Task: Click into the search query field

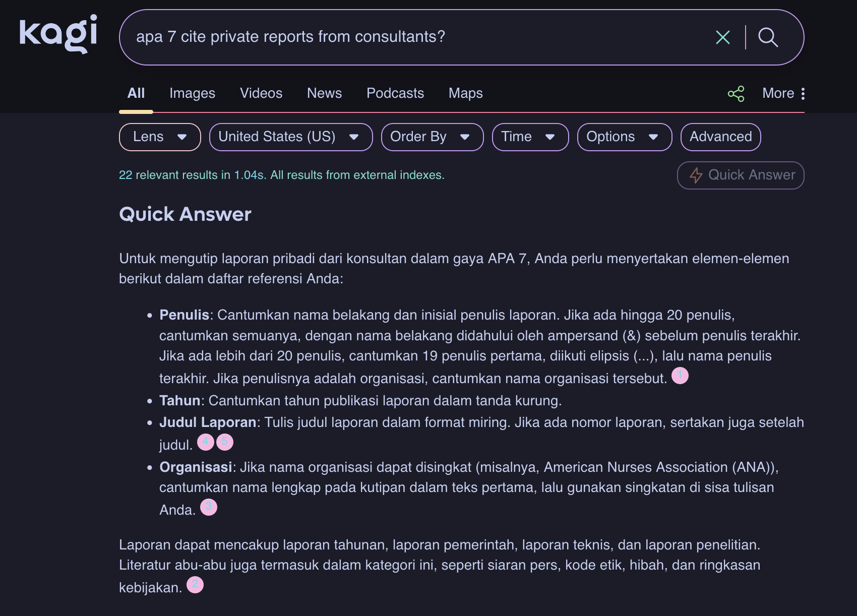Action: click(403, 37)
